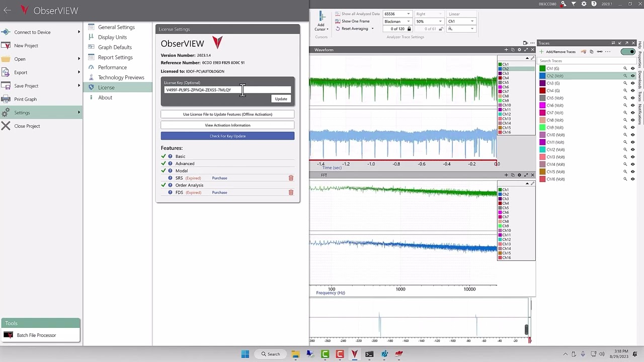Open the Performance settings page
644x362 pixels.
click(117, 67)
